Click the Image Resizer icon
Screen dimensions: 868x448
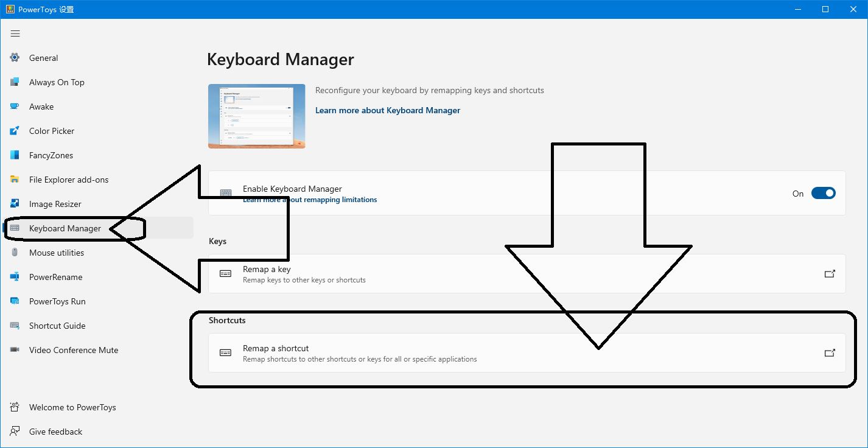click(15, 204)
